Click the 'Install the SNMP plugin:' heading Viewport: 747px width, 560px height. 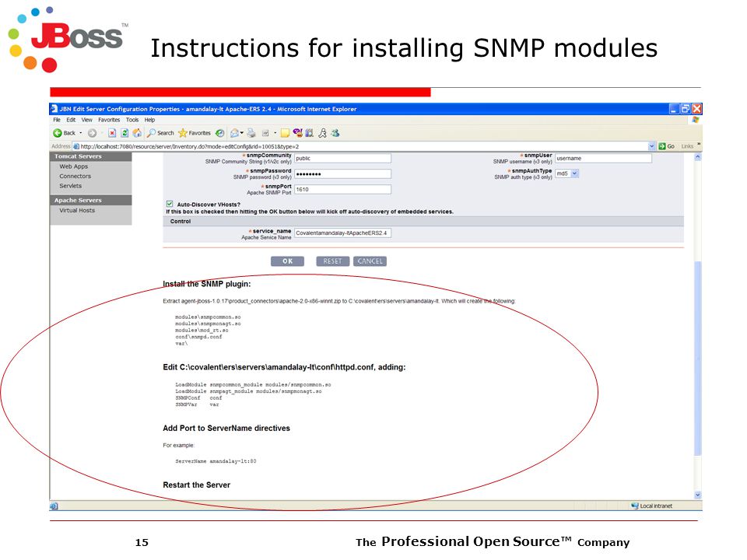coord(207,284)
